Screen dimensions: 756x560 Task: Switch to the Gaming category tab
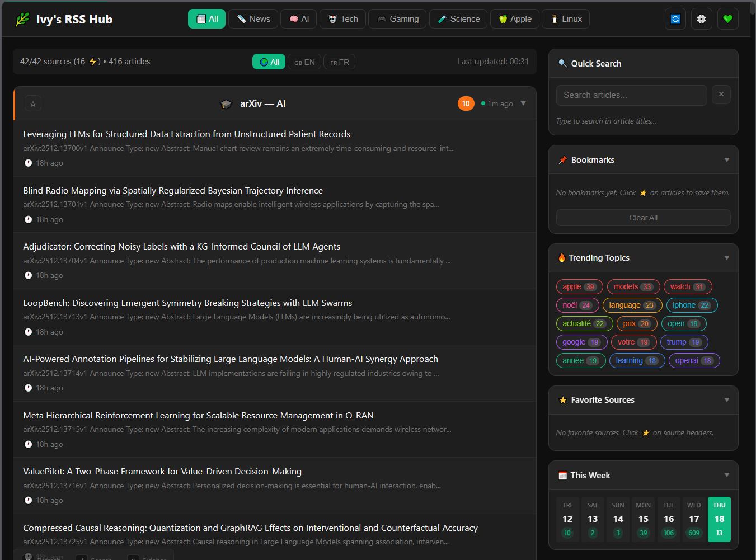(398, 19)
